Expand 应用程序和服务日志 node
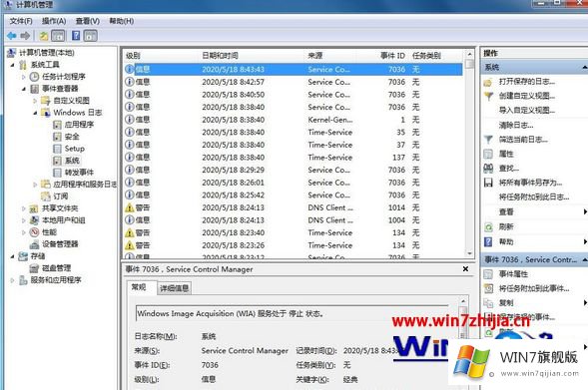This screenshot has height=390, width=588. point(35,185)
